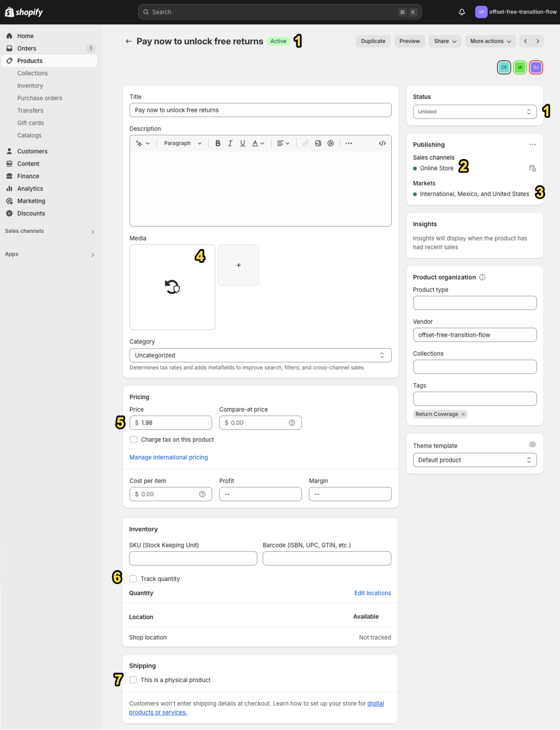This screenshot has width=560, height=730.
Task: Click the bold formatting icon
Action: point(218,143)
